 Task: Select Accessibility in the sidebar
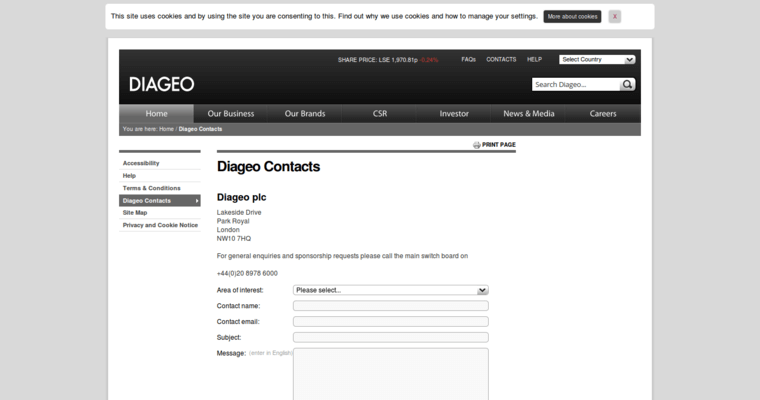[140, 162]
